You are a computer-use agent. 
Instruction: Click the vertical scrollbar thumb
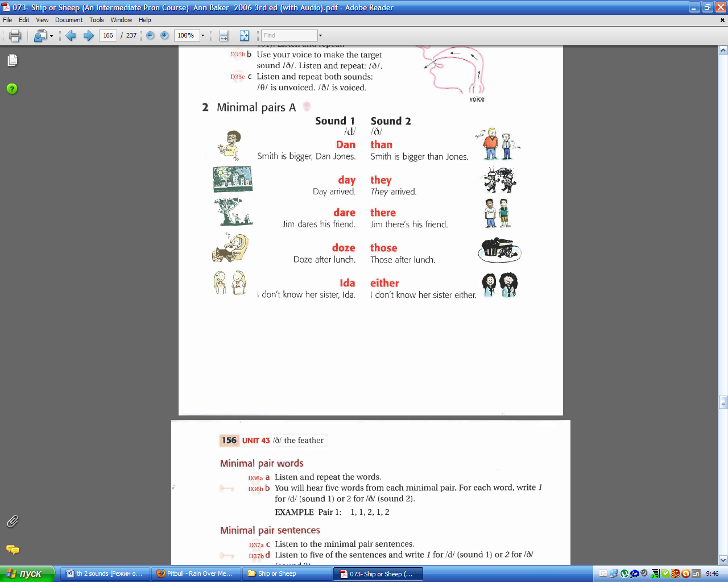pos(723,402)
